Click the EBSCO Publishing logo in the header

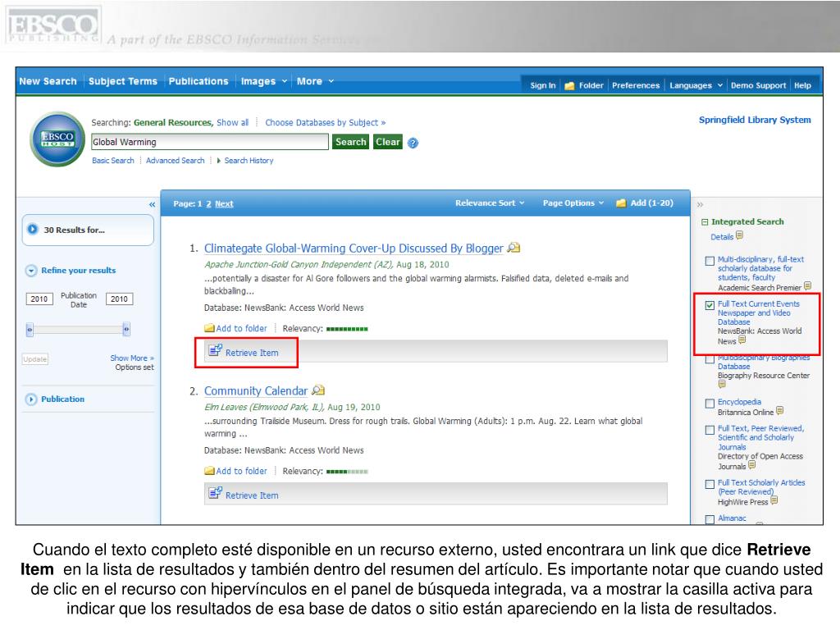tap(53, 25)
